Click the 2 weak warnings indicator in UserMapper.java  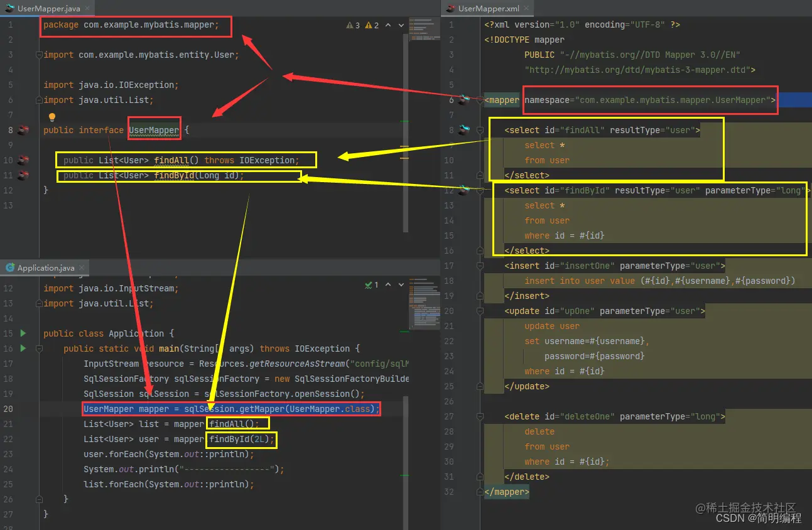(372, 25)
